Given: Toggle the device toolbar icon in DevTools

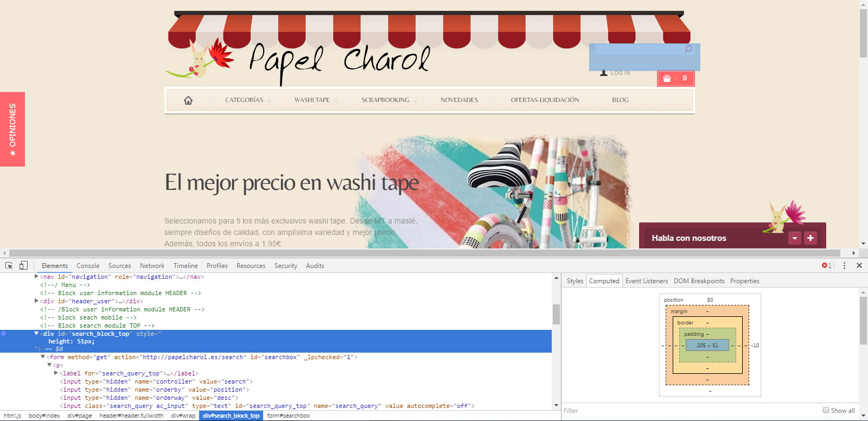Looking at the screenshot, I should coord(23,266).
